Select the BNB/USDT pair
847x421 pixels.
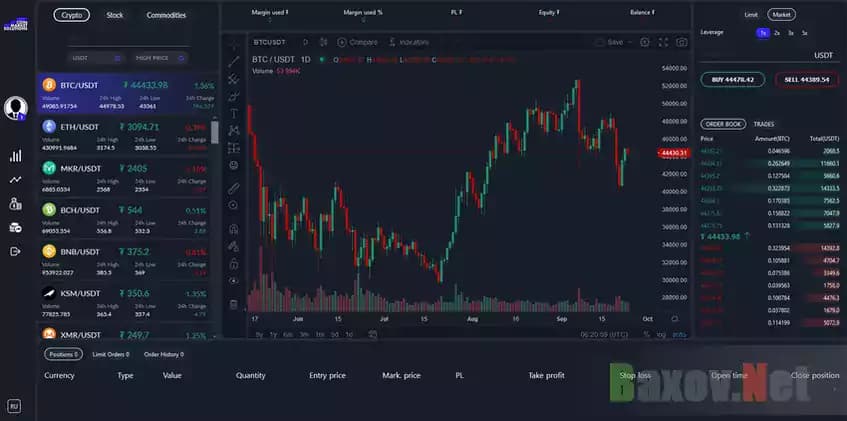[x=125, y=259]
